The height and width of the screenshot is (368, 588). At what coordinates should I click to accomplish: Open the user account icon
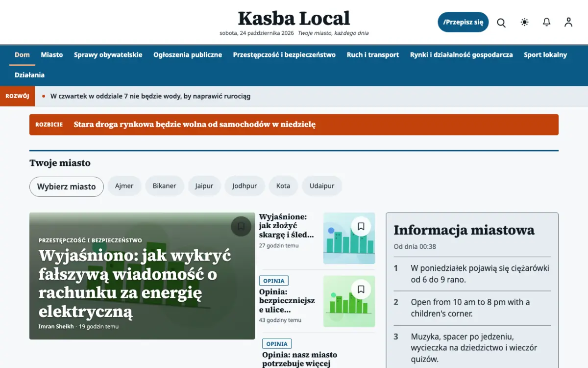pos(568,22)
